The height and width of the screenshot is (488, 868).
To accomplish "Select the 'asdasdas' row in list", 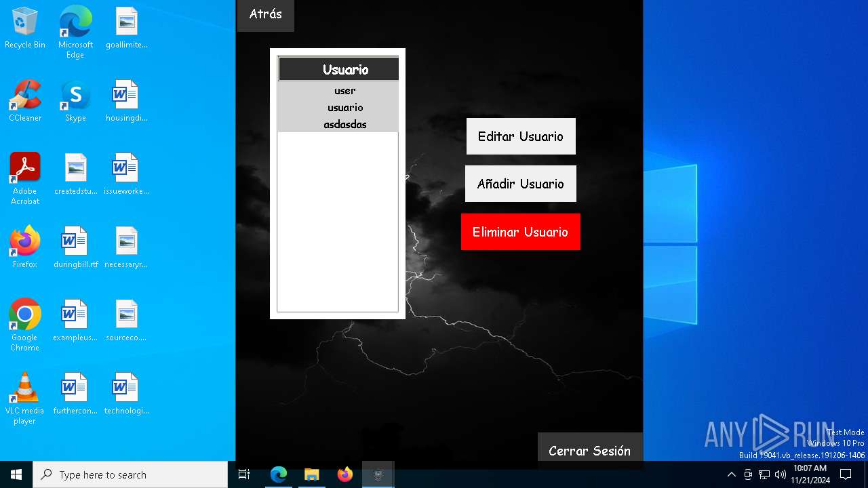I will tap(338, 124).
